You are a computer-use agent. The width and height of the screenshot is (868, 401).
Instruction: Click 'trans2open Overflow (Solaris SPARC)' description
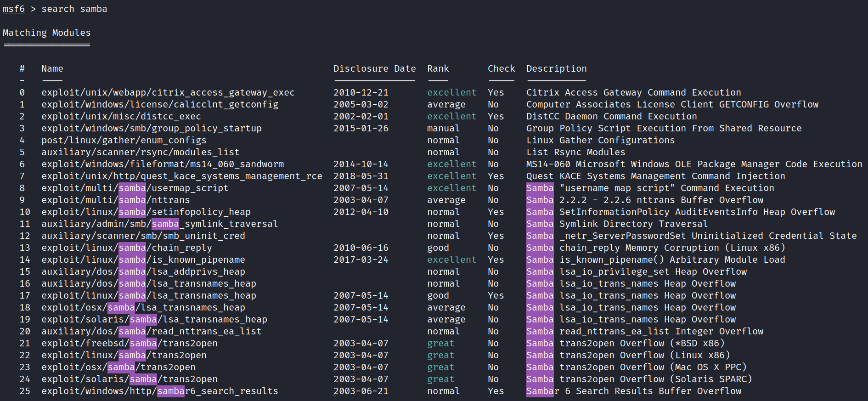tap(656, 379)
